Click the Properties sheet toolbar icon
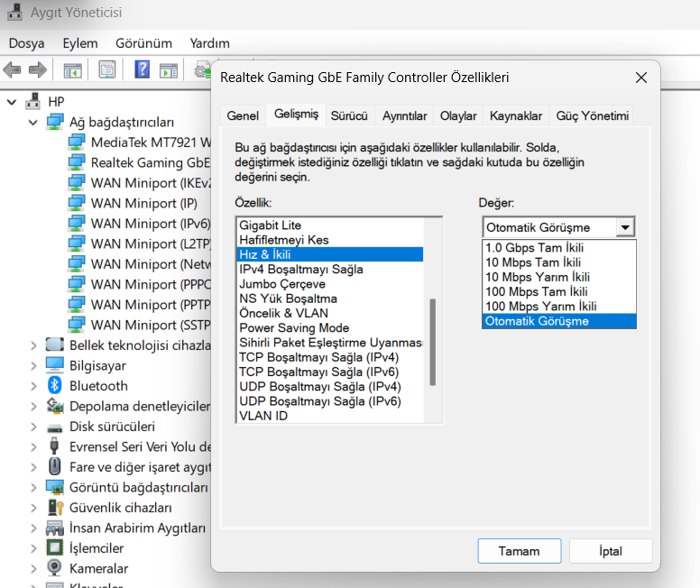 coord(107,69)
